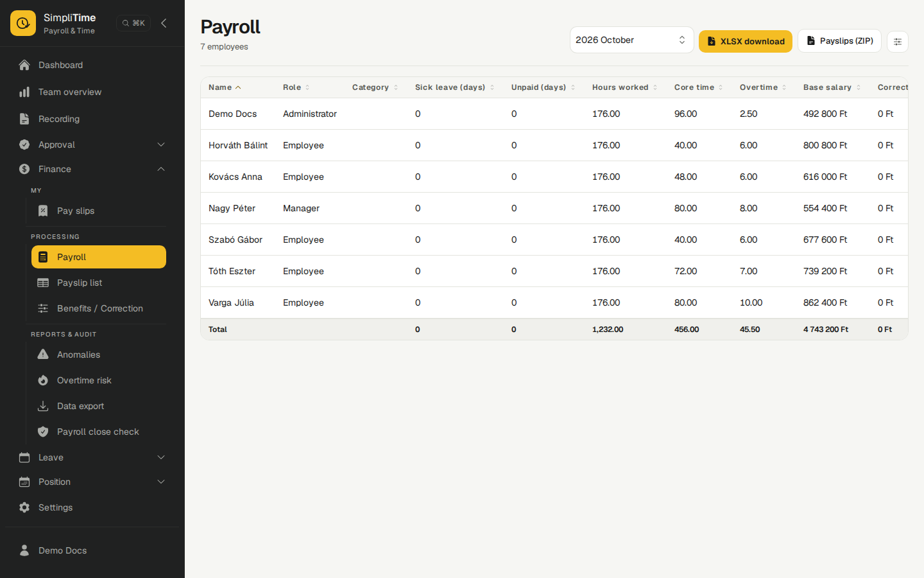Click the Anomalies warning triangle icon

click(43, 355)
